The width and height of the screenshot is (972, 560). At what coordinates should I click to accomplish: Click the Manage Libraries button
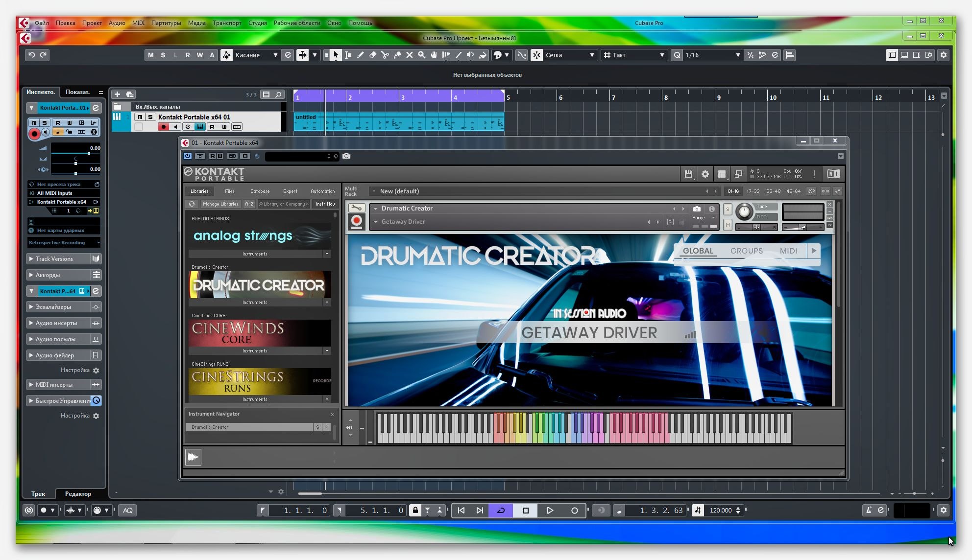(x=220, y=204)
